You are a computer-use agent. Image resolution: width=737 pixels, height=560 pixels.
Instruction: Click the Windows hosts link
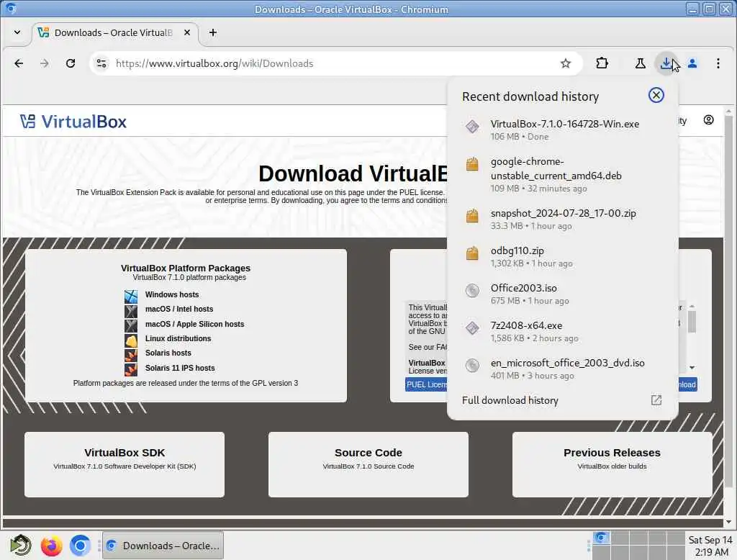[171, 294]
